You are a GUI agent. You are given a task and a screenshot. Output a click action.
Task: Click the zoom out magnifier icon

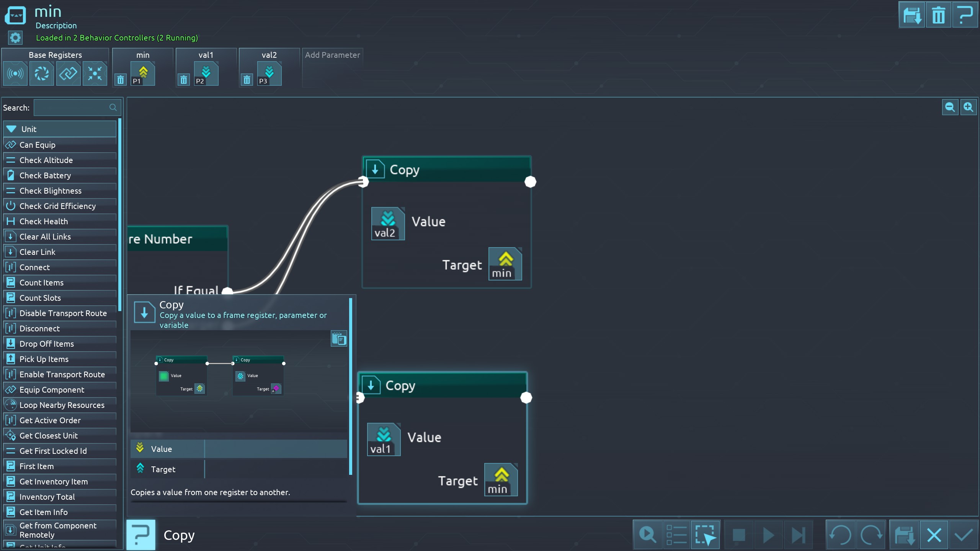[x=950, y=107]
